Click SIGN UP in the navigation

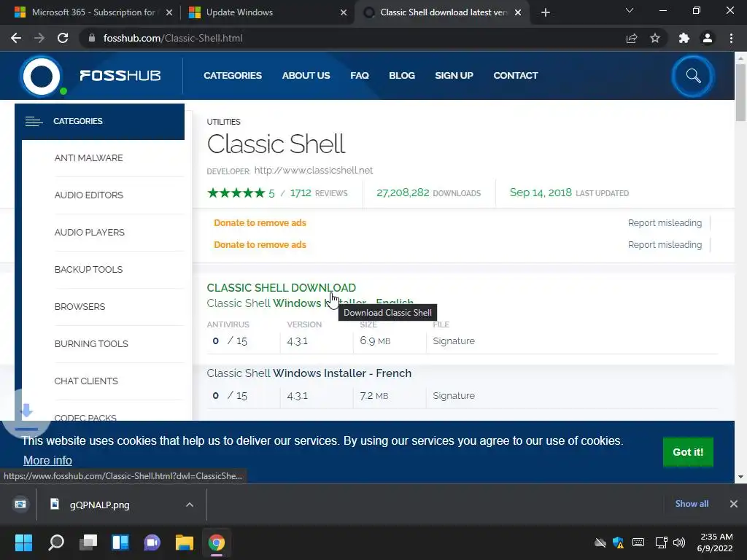point(454,76)
